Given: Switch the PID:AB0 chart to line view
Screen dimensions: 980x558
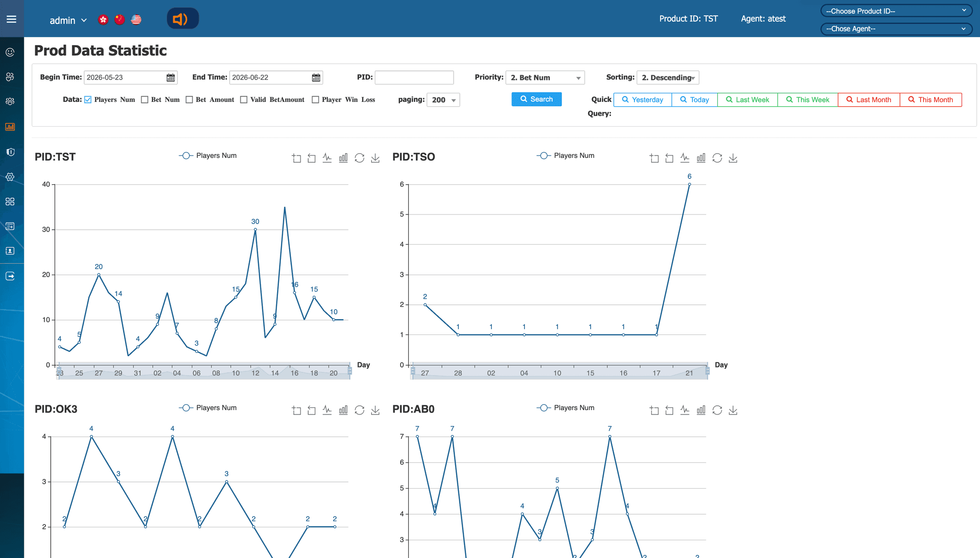Looking at the screenshot, I should pos(685,410).
